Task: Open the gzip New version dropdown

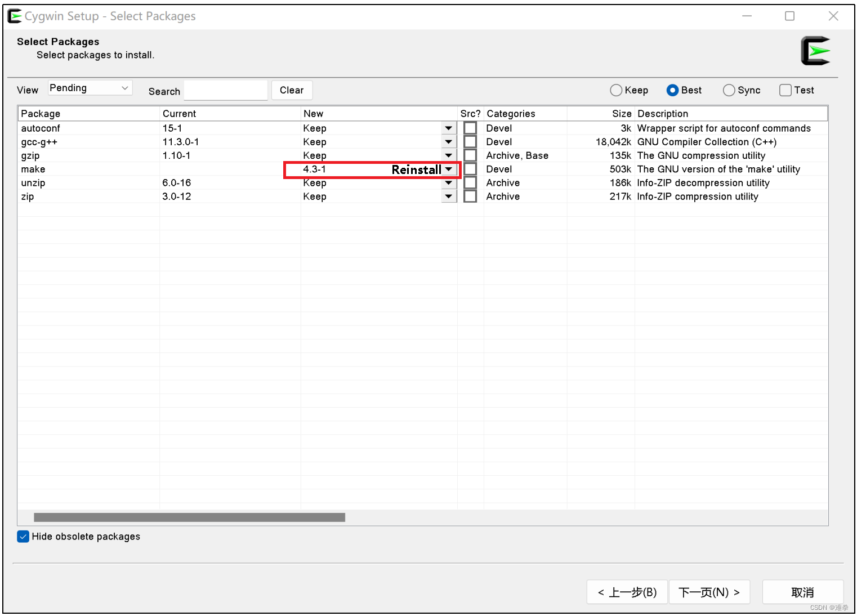Action: tap(449, 155)
